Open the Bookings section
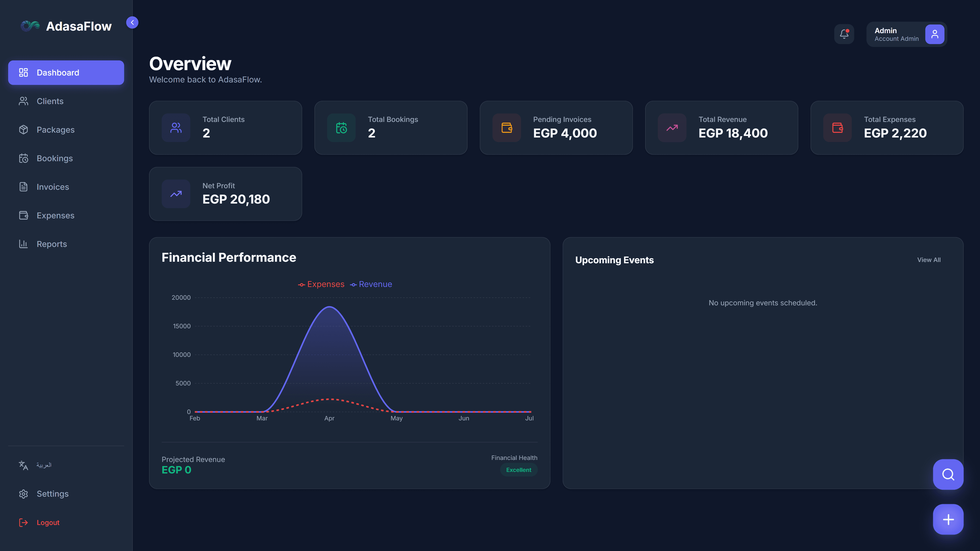 pyautogui.click(x=66, y=158)
